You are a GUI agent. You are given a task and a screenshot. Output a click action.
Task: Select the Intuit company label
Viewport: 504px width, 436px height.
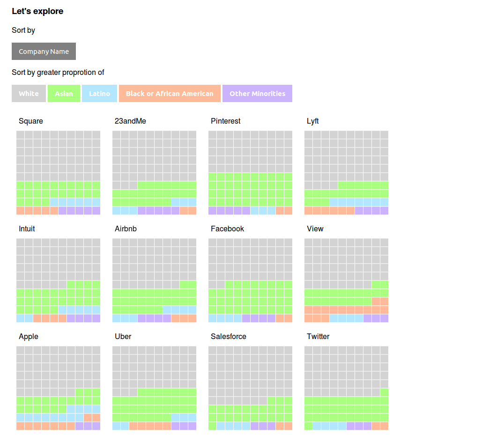click(27, 229)
